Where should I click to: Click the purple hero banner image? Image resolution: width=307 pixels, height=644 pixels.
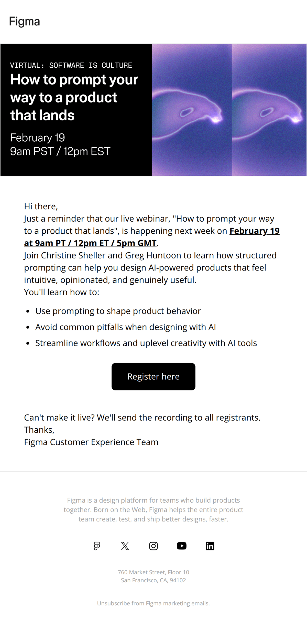coord(191,110)
